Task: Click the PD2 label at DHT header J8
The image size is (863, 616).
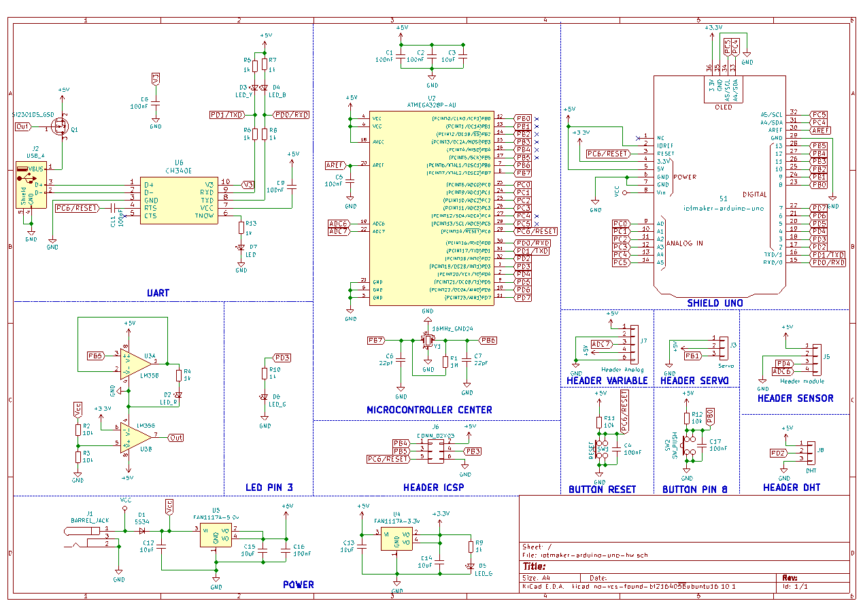Action: click(778, 453)
